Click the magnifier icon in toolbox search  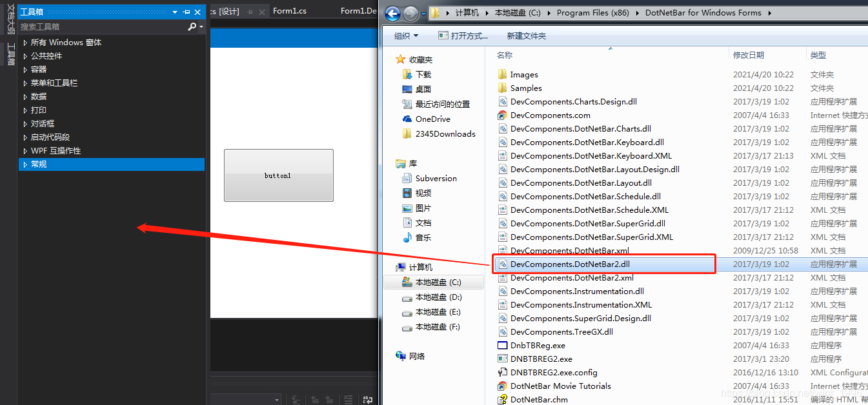[192, 26]
